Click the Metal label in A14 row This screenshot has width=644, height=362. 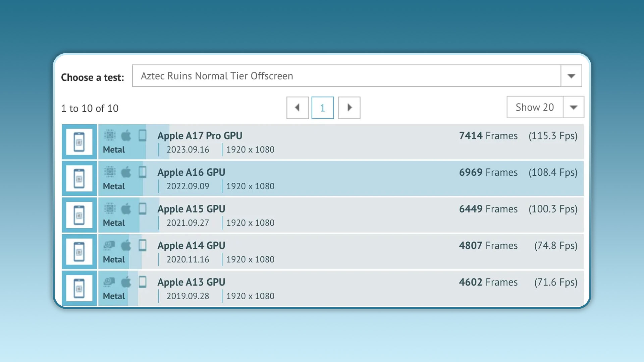(114, 259)
